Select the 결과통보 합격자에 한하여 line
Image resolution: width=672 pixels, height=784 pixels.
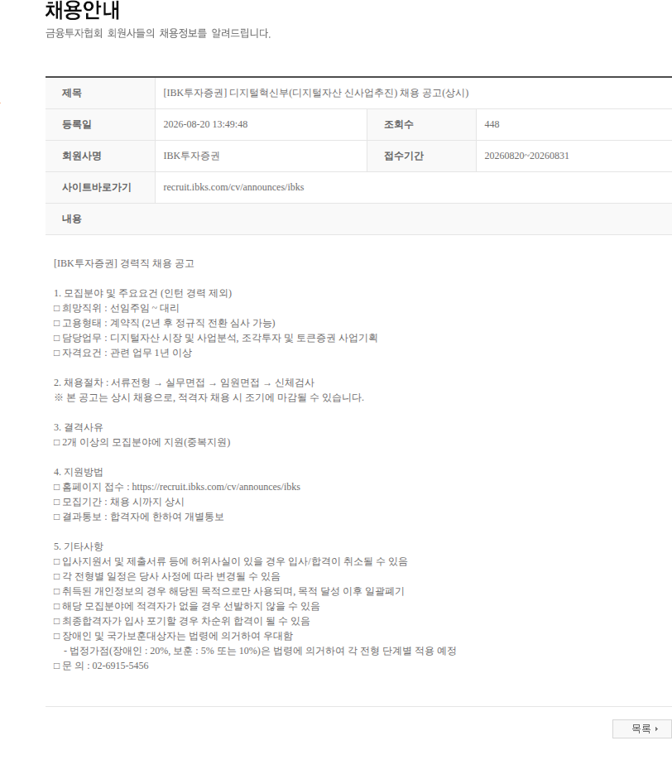[138, 517]
